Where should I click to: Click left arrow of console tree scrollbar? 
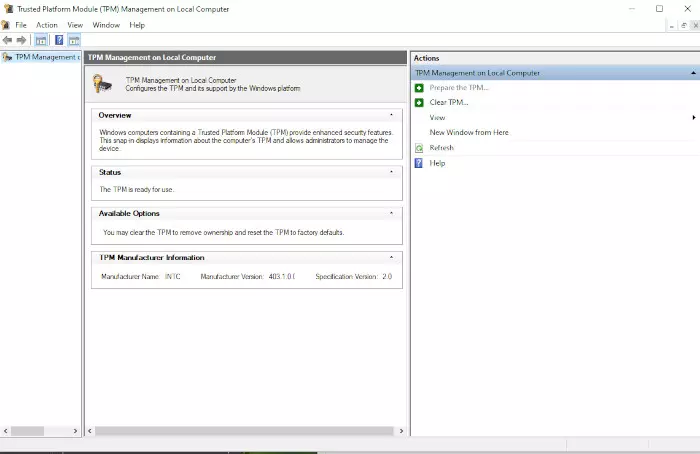(5, 431)
